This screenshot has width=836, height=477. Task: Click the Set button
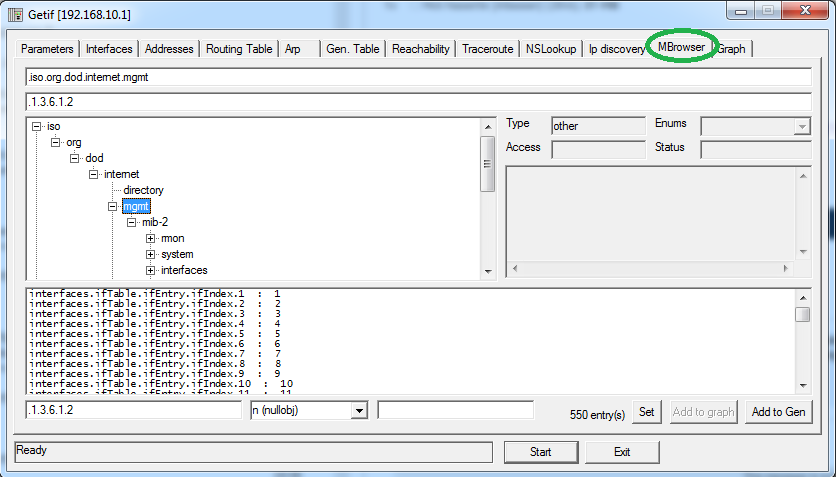[647, 412]
